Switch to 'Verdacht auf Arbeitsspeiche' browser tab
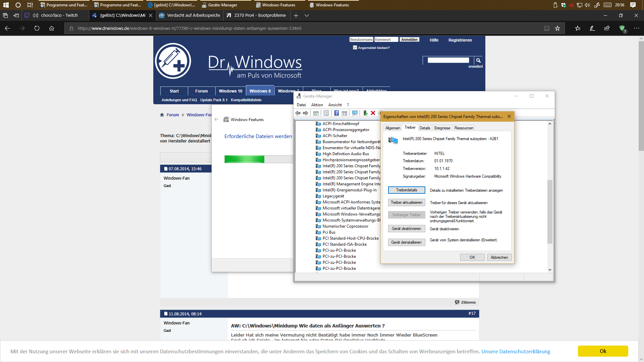This screenshot has width=644, height=362. click(190, 15)
